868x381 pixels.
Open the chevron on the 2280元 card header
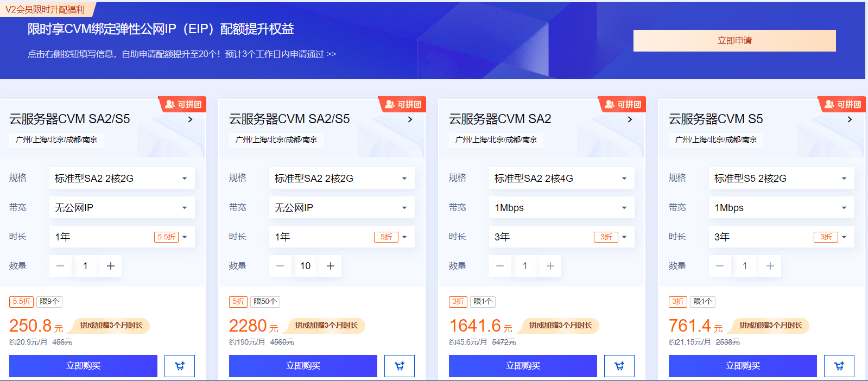[410, 119]
